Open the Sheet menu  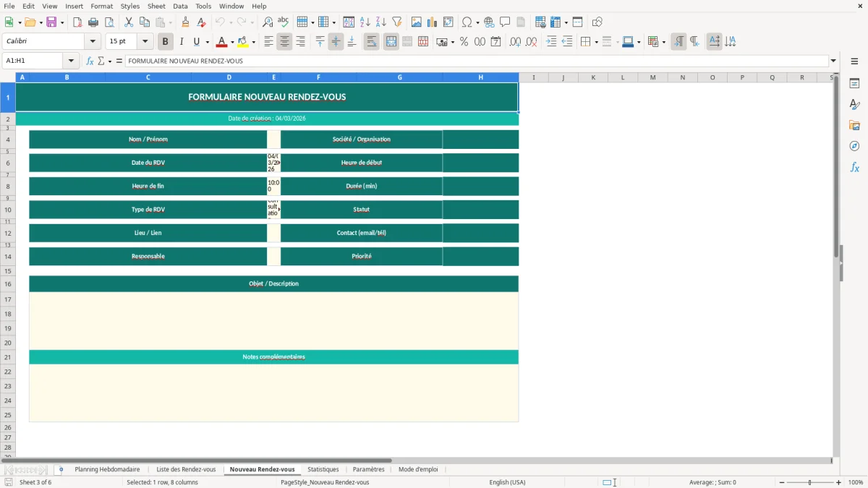click(156, 6)
